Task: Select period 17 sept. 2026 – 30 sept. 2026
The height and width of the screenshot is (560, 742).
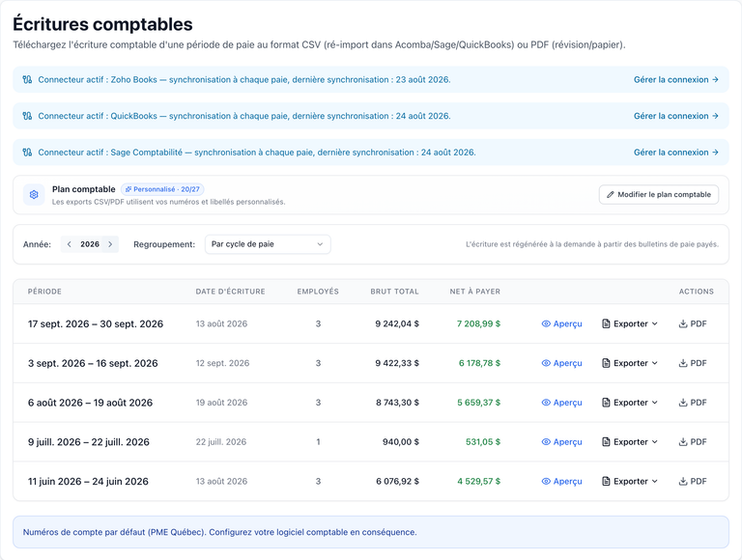Action: tap(96, 324)
